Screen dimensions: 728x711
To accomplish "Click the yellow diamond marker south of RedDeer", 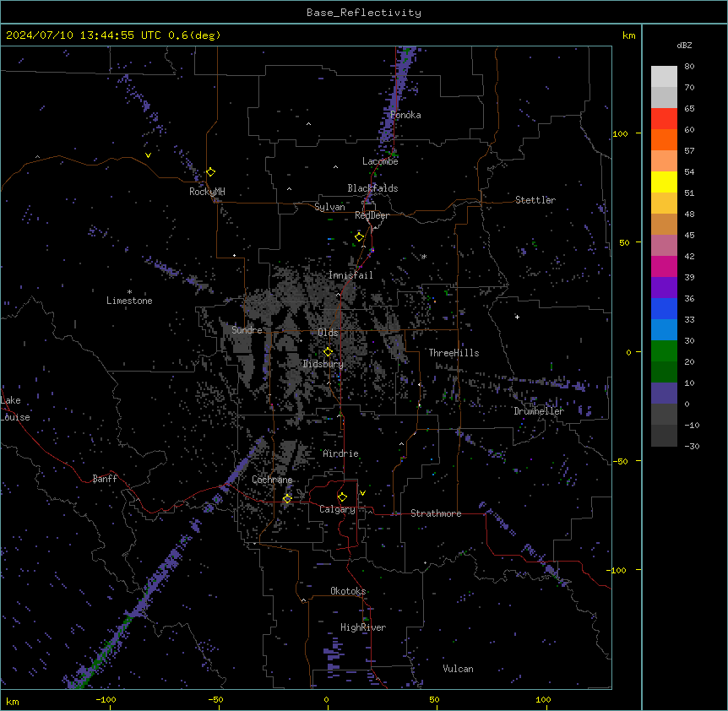I will (x=360, y=237).
